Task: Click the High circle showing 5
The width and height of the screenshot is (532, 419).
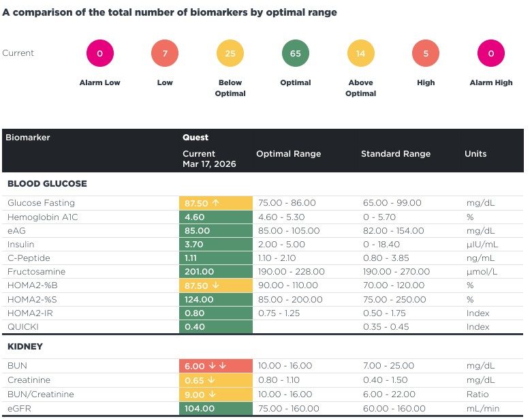Action: [x=426, y=53]
